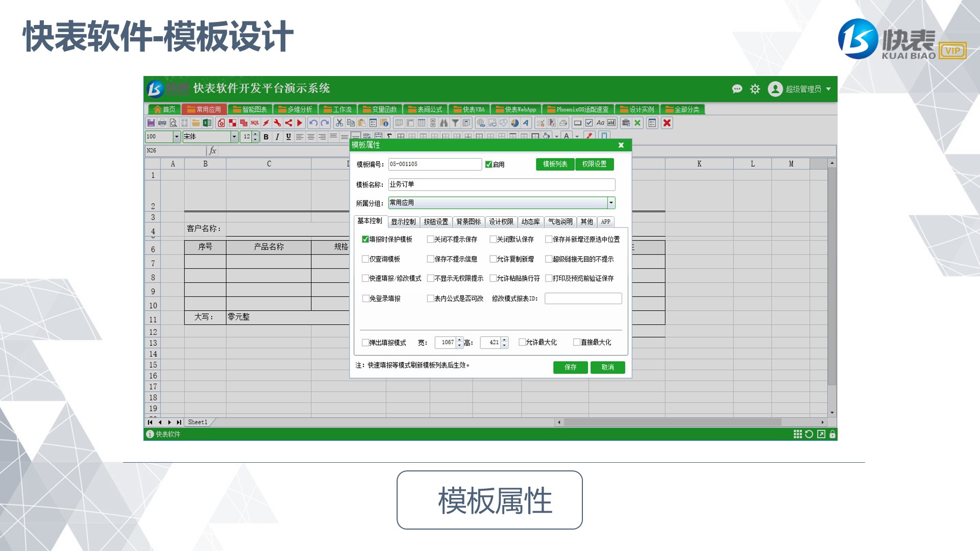
Task: Click the 模板列表 button
Action: click(555, 164)
